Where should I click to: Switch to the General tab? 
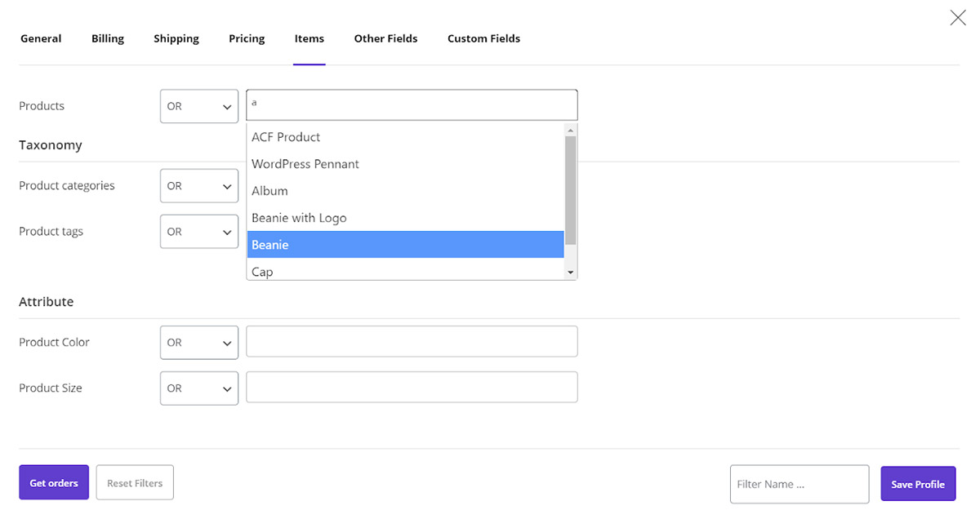pyautogui.click(x=41, y=38)
